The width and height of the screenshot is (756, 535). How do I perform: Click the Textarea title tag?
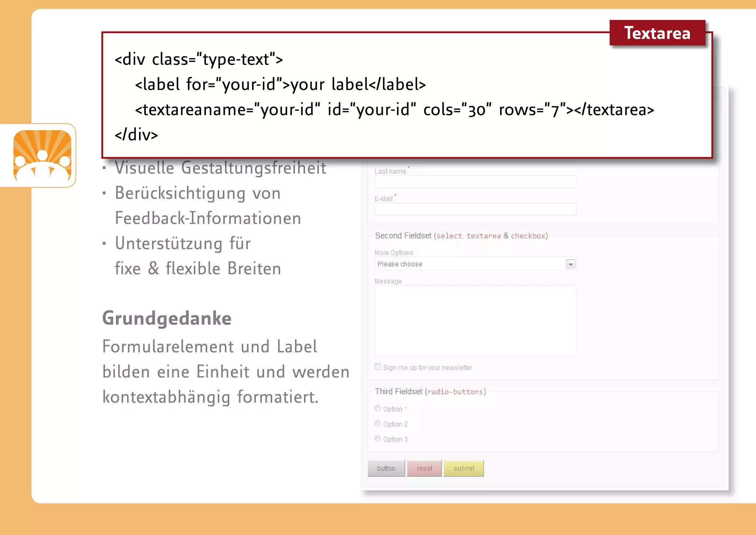pos(657,33)
